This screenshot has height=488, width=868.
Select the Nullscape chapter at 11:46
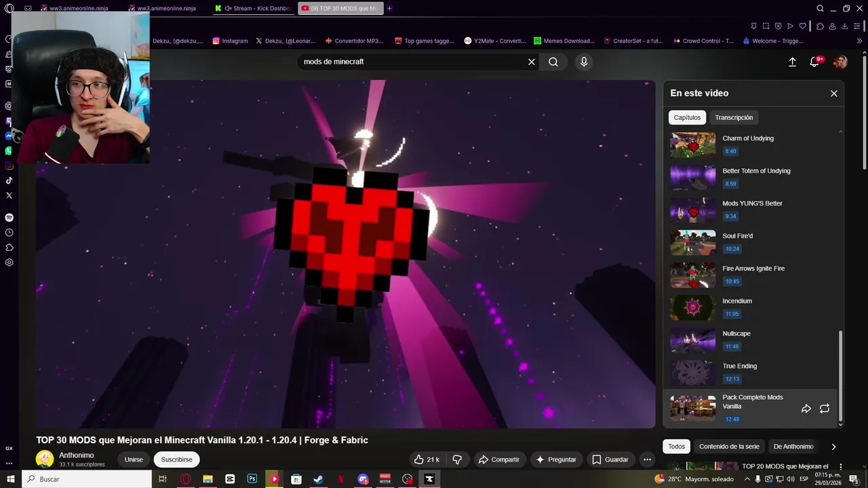(x=750, y=340)
